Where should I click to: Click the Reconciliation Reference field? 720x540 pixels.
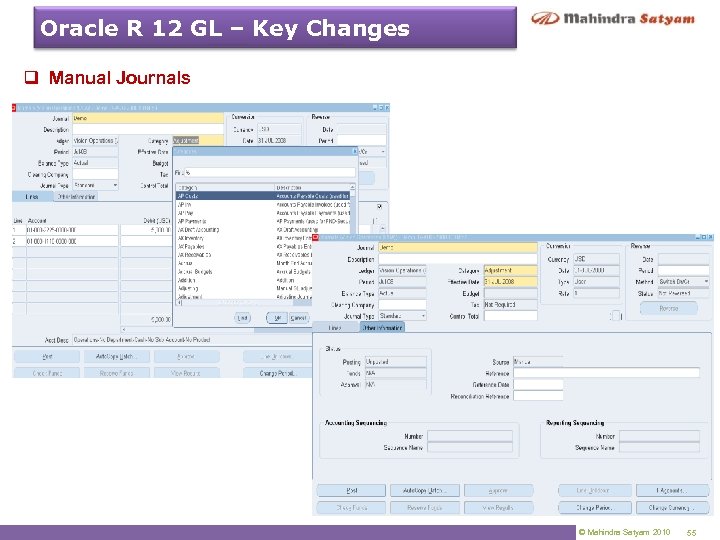tap(538, 396)
